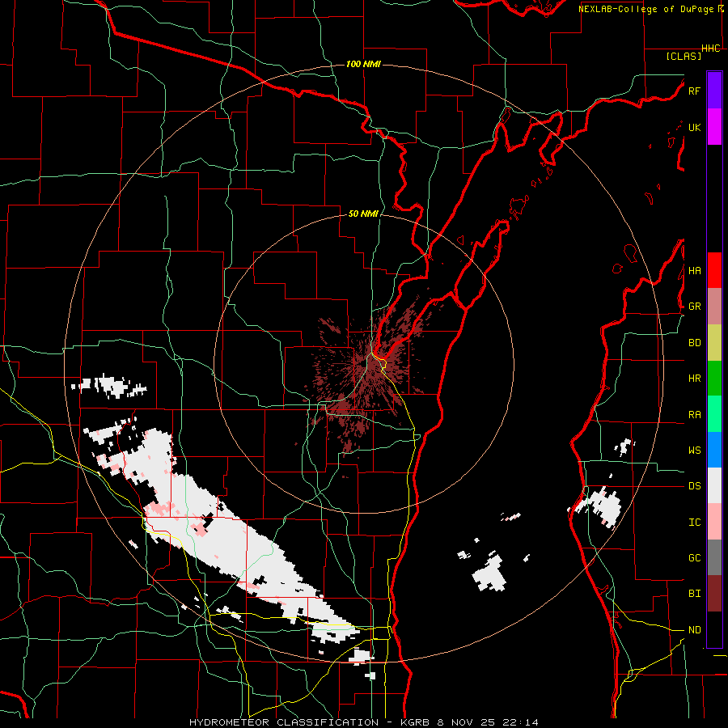Select the red HA legend swatch

pos(714,270)
